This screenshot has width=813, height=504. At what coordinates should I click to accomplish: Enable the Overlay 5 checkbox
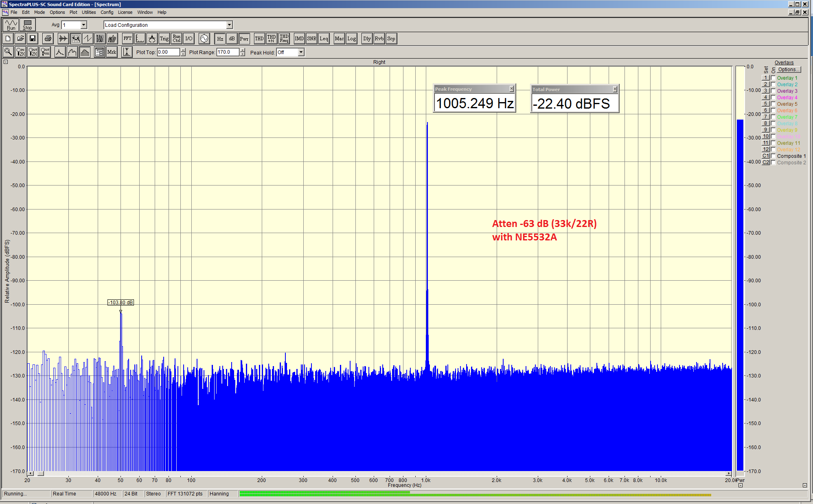773,104
